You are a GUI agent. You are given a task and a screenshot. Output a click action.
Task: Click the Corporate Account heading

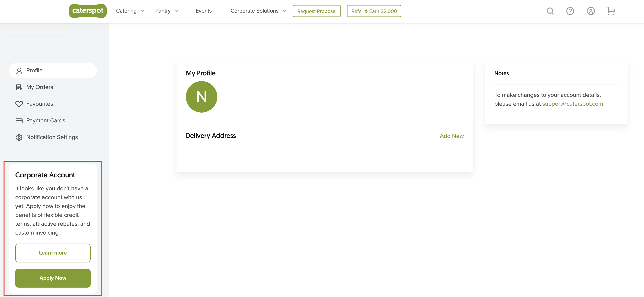(x=45, y=175)
